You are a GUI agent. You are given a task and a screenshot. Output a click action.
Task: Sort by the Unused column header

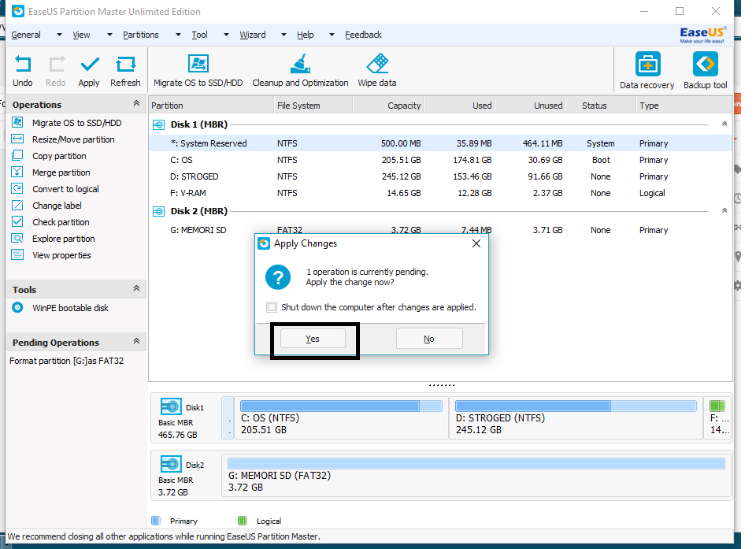click(530, 106)
